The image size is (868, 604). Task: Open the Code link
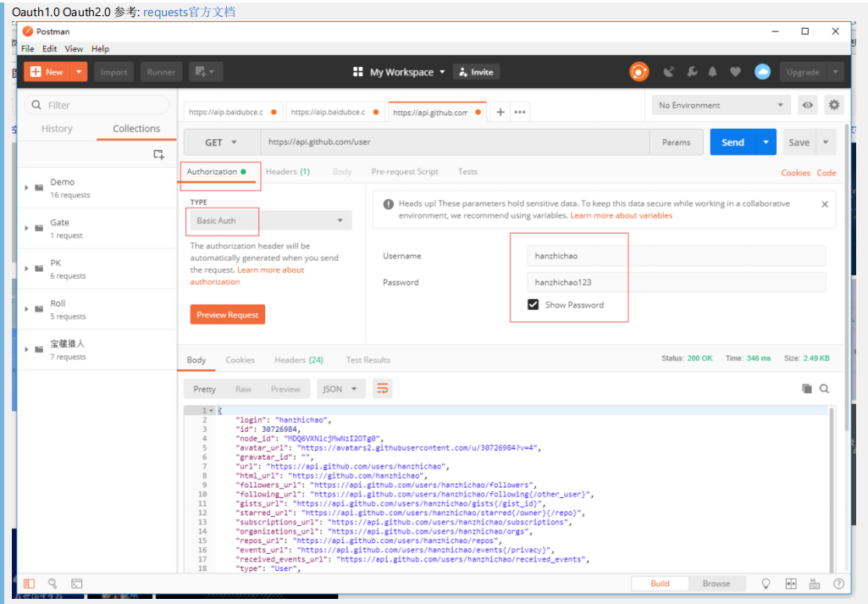click(827, 173)
